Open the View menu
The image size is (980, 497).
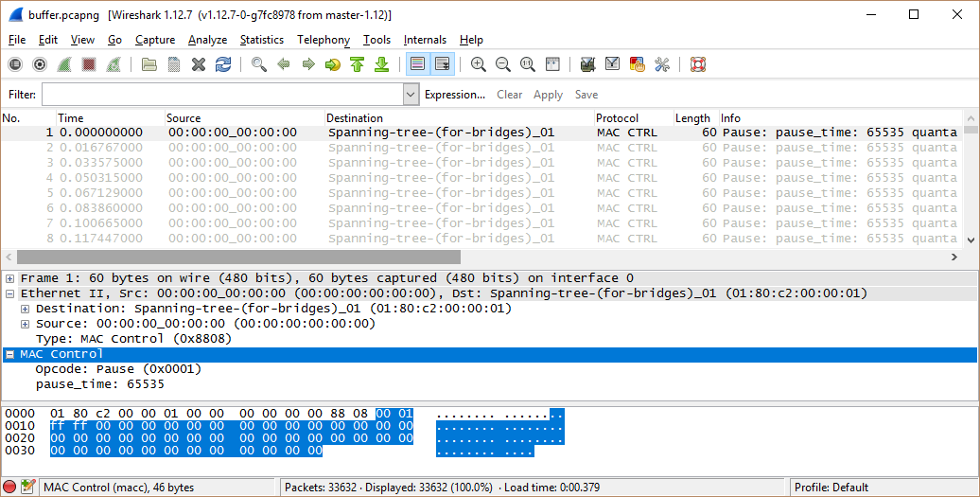(x=82, y=40)
